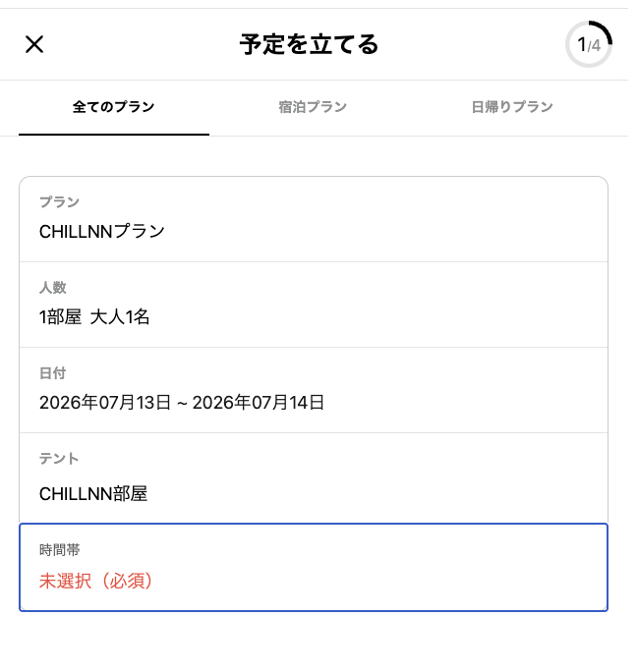
Task: Click the 日付 field label
Action: pyautogui.click(x=52, y=373)
